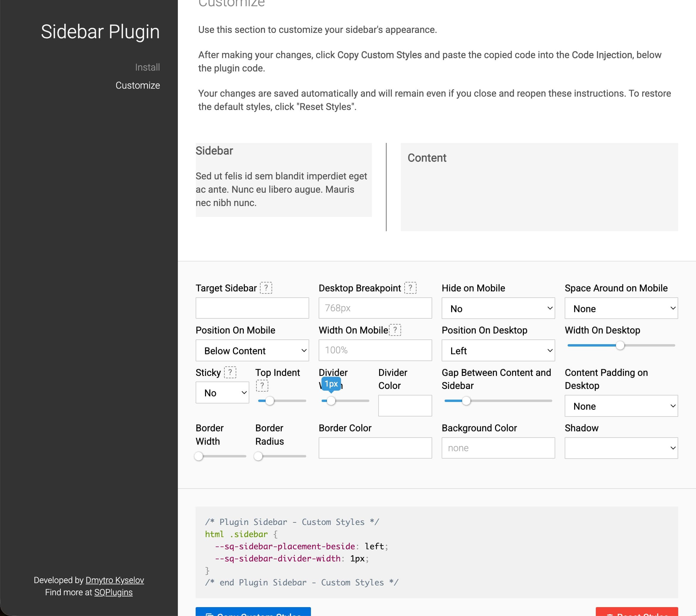Open the Desktop Breakpoint help icon
Viewport: 696px width, 616px height.
pos(410,288)
